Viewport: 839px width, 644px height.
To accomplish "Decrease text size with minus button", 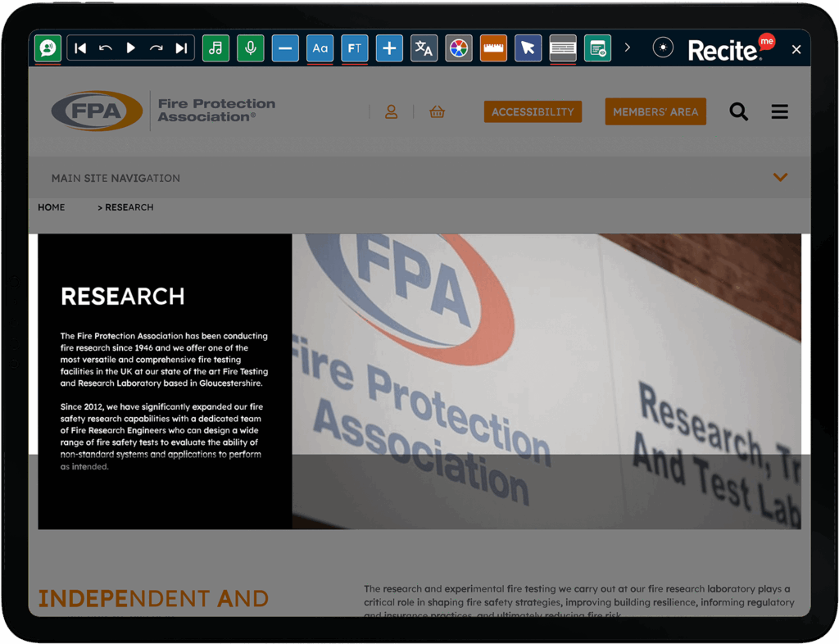I will [x=285, y=48].
